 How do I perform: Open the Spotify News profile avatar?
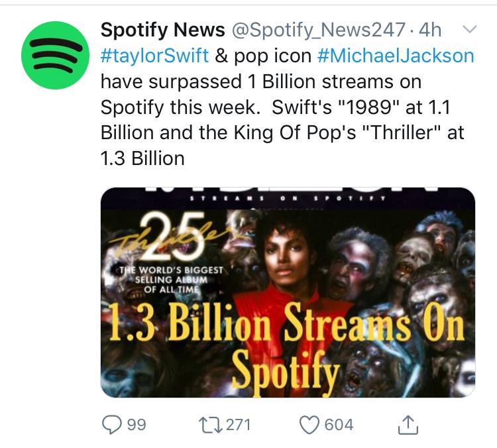pyautogui.click(x=55, y=55)
